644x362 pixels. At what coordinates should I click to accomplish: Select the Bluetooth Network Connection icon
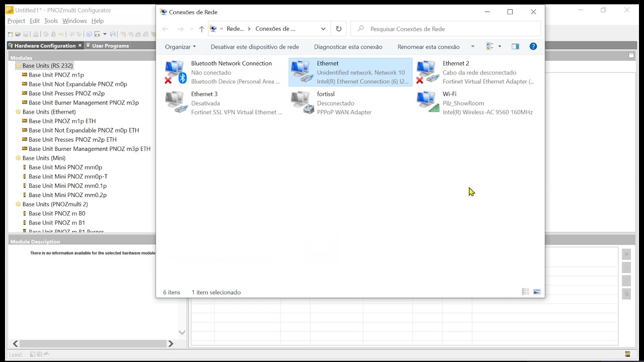pyautogui.click(x=176, y=72)
